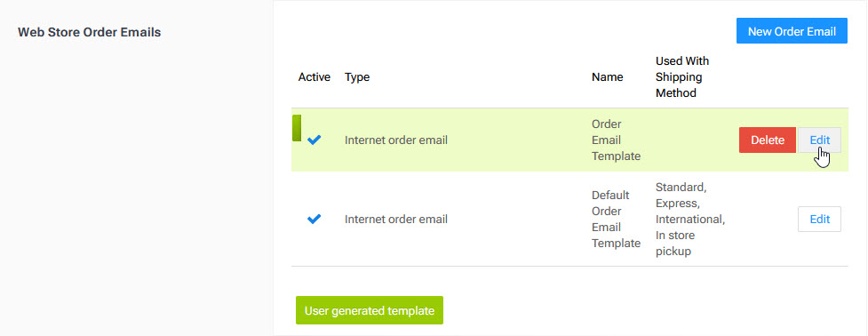Select Internet order email in the second row
868x336 pixels.
(x=396, y=220)
